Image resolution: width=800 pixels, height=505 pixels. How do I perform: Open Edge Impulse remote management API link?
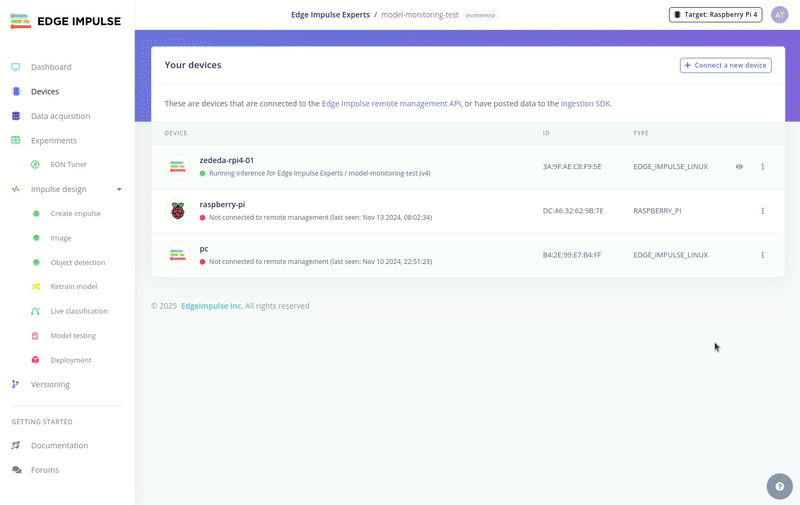pos(391,104)
